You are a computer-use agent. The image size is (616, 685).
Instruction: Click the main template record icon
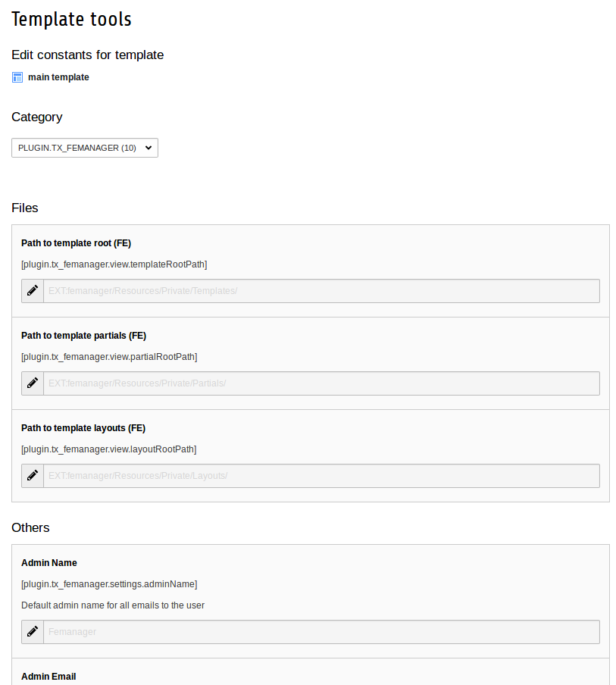17,77
